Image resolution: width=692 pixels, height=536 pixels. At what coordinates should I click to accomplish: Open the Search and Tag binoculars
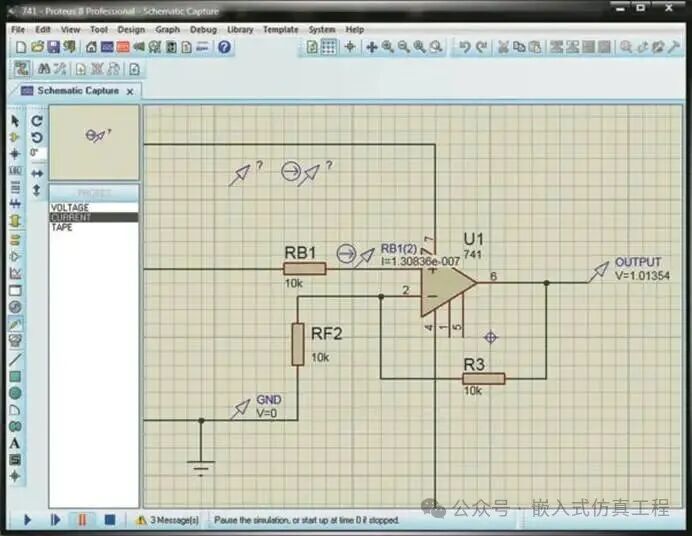pos(44,69)
